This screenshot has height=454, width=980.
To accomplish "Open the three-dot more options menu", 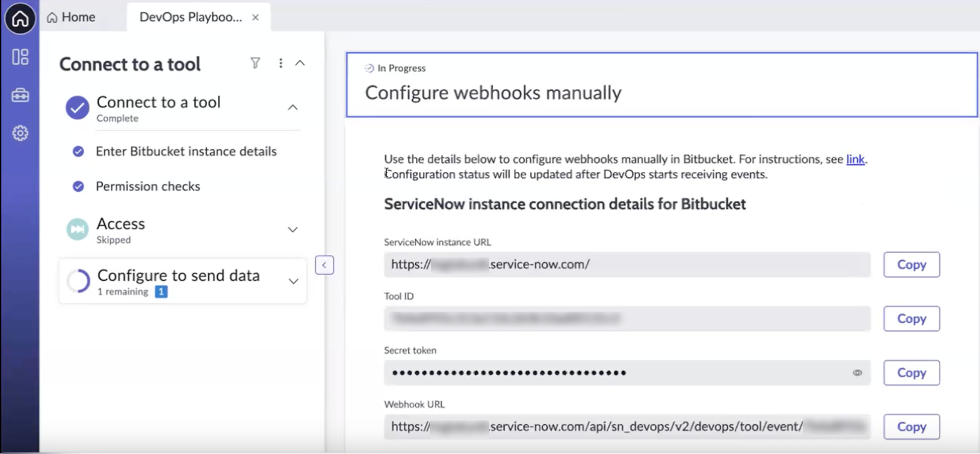I will (281, 63).
